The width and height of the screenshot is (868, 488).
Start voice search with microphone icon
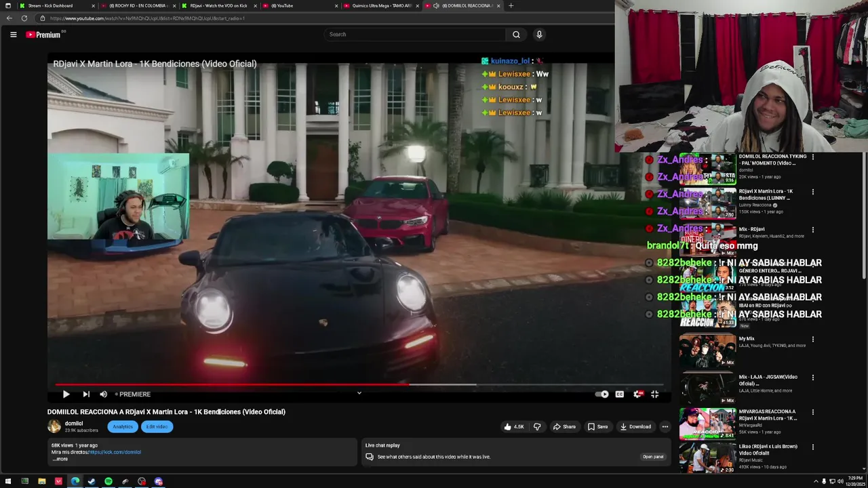pos(539,35)
